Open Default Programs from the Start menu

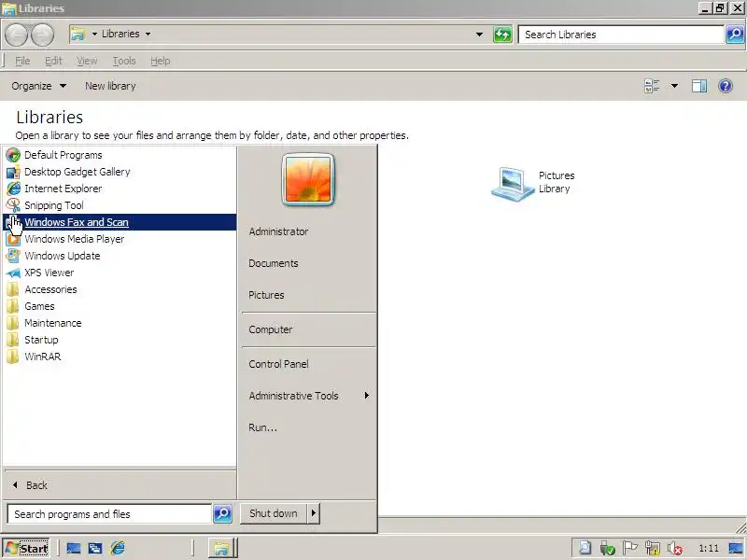pos(120,155)
